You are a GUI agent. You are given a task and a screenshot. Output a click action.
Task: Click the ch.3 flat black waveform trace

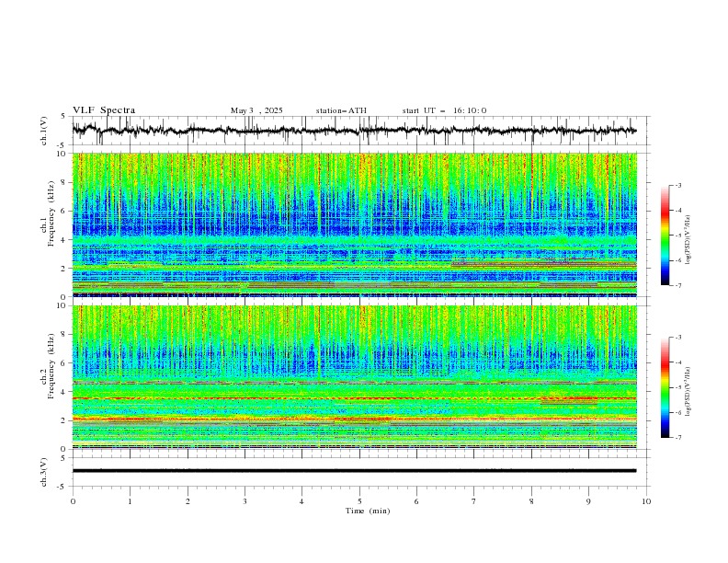(354, 471)
